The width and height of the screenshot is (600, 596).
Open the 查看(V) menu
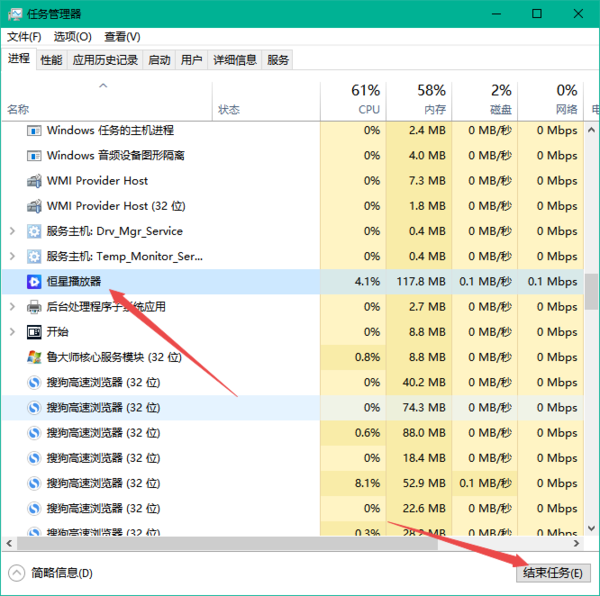pyautogui.click(x=122, y=37)
